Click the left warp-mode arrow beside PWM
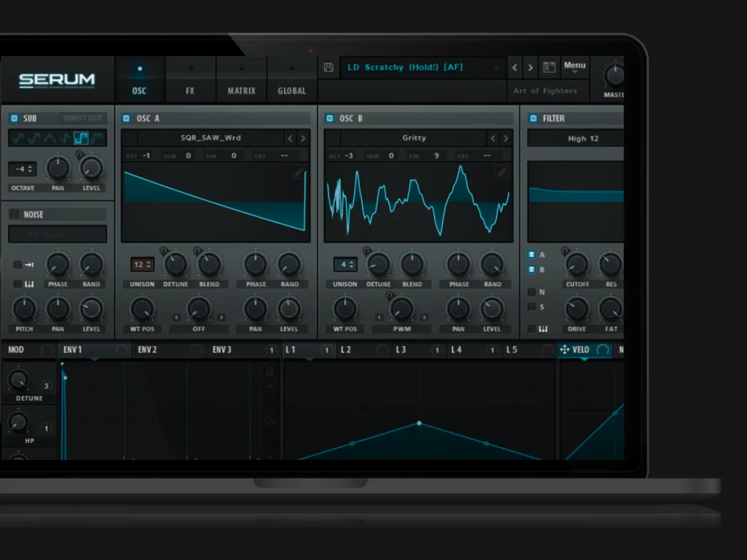 [380, 317]
